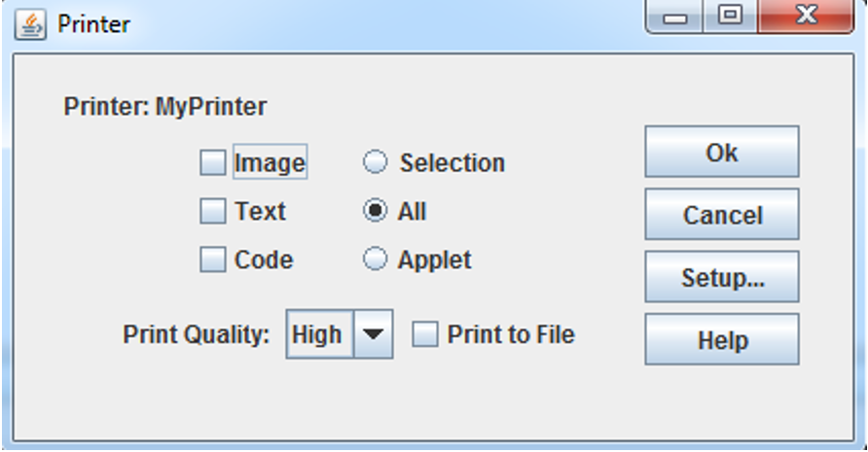Open the Setup... dialog
This screenshot has width=868, height=452.
click(x=722, y=277)
